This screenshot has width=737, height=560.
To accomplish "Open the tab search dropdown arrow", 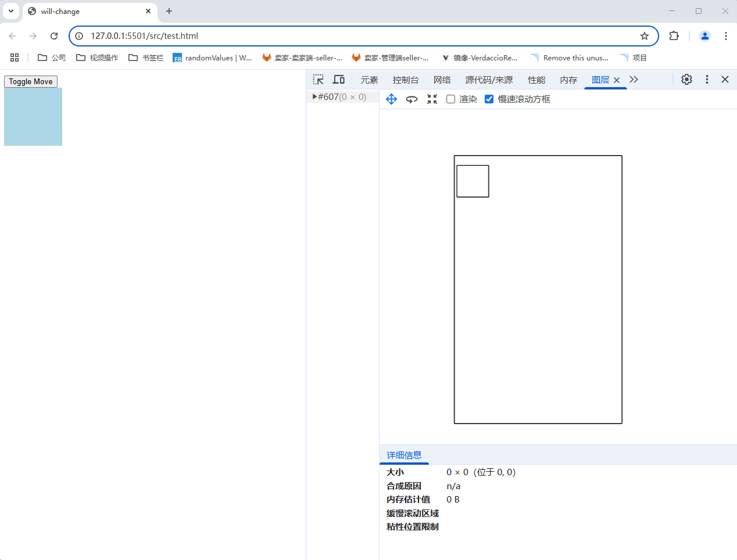I will pos(10,11).
